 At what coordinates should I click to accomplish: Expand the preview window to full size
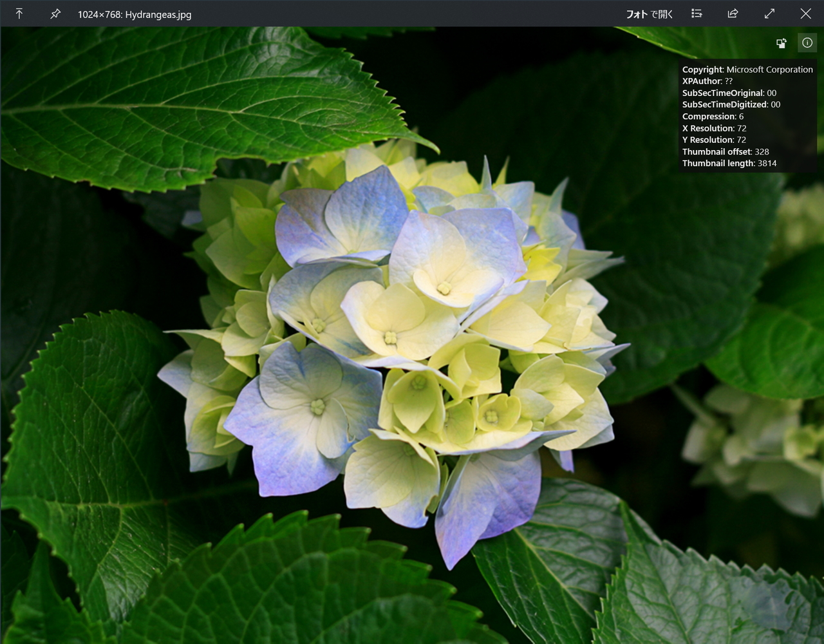pyautogui.click(x=769, y=14)
